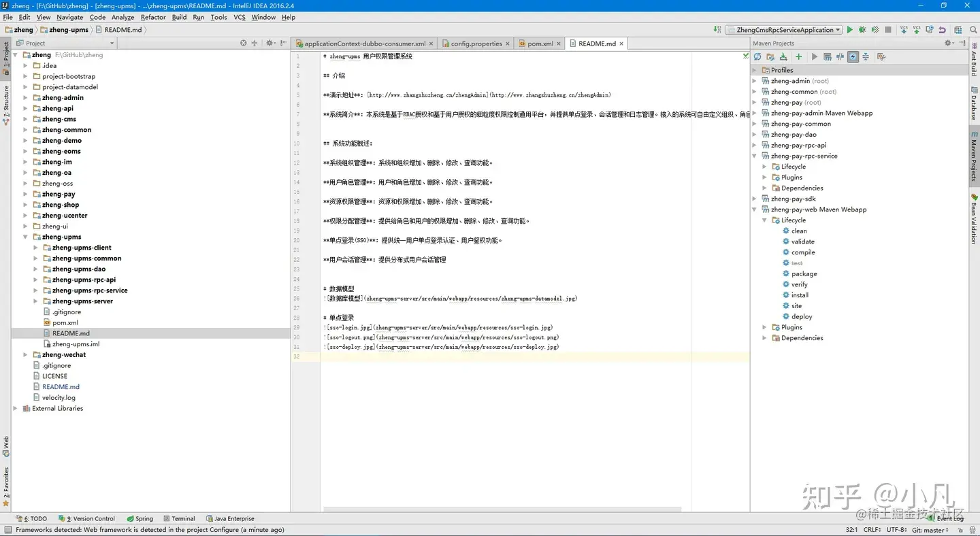Change line ending via CRLF status bar selector
980x536 pixels.
pos(872,529)
